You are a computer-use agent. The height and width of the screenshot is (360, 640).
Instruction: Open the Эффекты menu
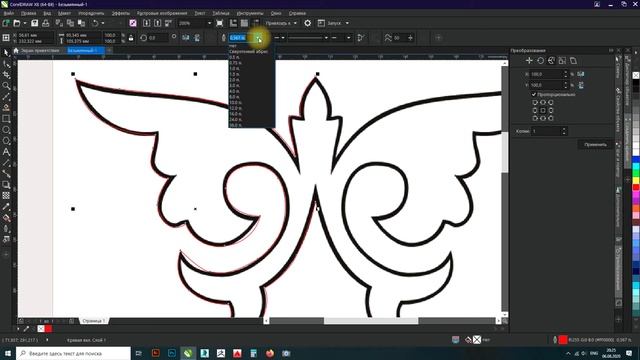pos(121,13)
